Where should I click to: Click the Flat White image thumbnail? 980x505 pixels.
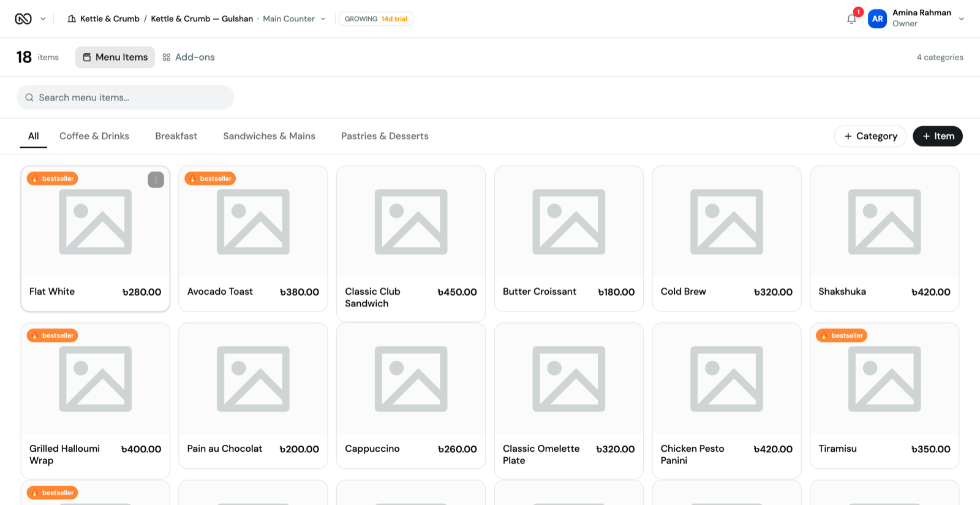[96, 222]
